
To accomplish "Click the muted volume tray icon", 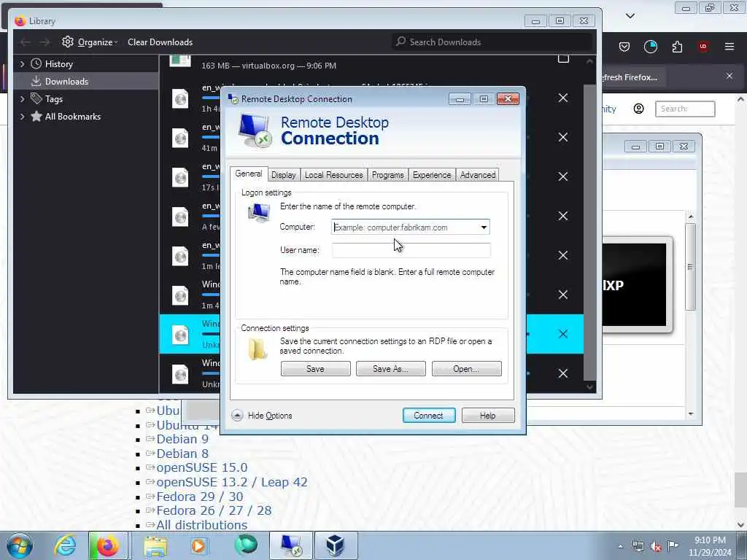I will coord(656,546).
